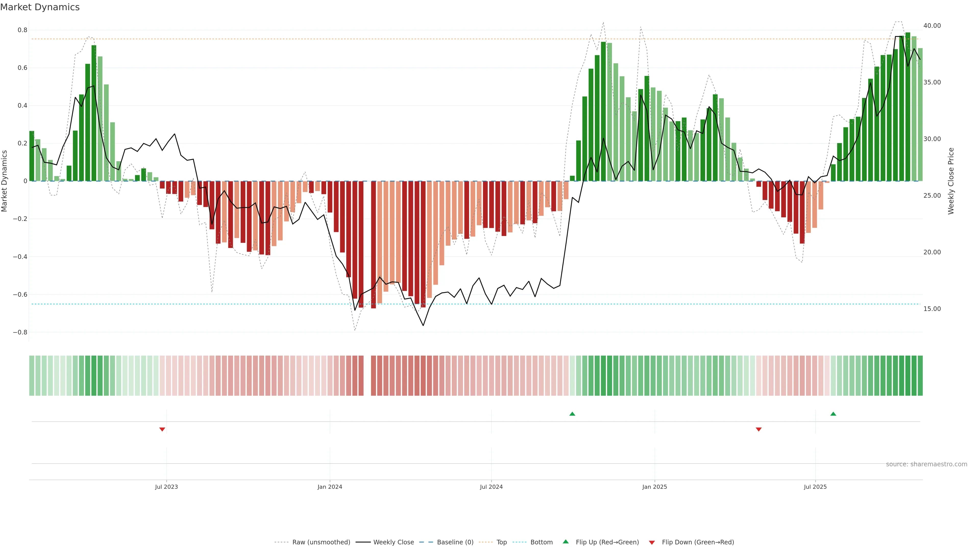The height and width of the screenshot is (551, 980).
Task: Click the red flip-down marker before Jul 2023
Action: tap(162, 429)
